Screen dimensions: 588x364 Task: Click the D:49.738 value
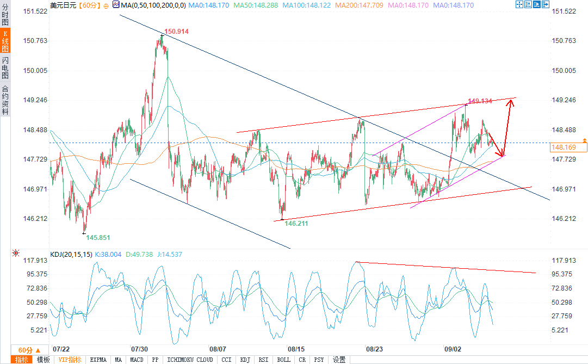[139, 255]
